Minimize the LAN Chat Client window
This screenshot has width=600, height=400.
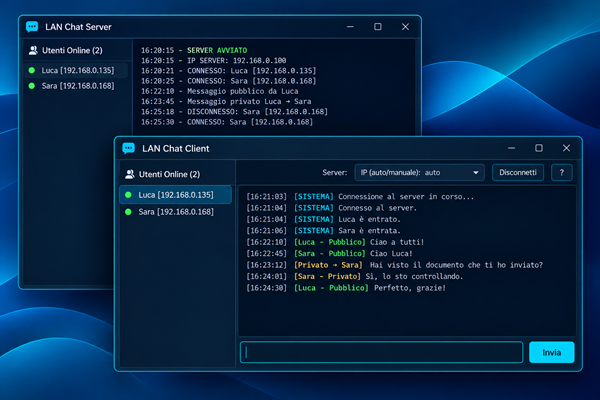[511, 148]
